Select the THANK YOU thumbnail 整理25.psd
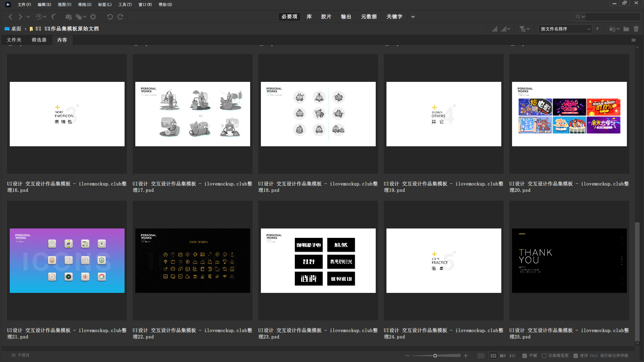Image resolution: width=644 pixels, height=362 pixels. (x=569, y=261)
